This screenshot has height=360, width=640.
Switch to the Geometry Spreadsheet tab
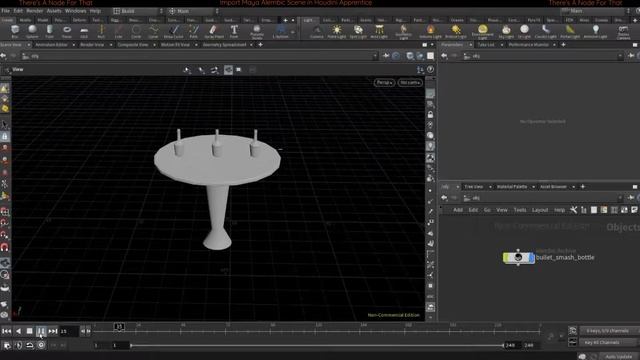coord(224,44)
